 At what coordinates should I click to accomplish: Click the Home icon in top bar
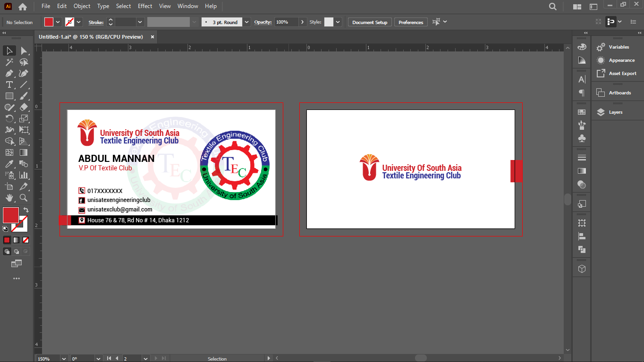pyautogui.click(x=23, y=7)
